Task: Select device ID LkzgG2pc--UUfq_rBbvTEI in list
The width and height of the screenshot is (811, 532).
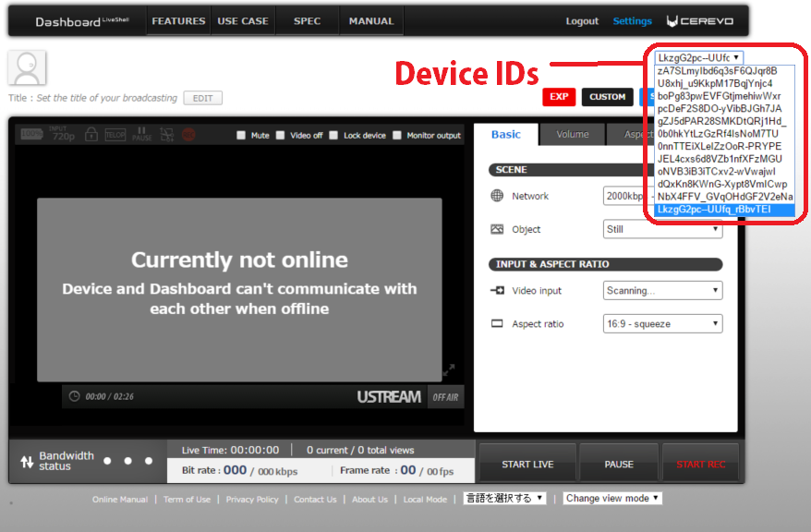Action: 724,210
